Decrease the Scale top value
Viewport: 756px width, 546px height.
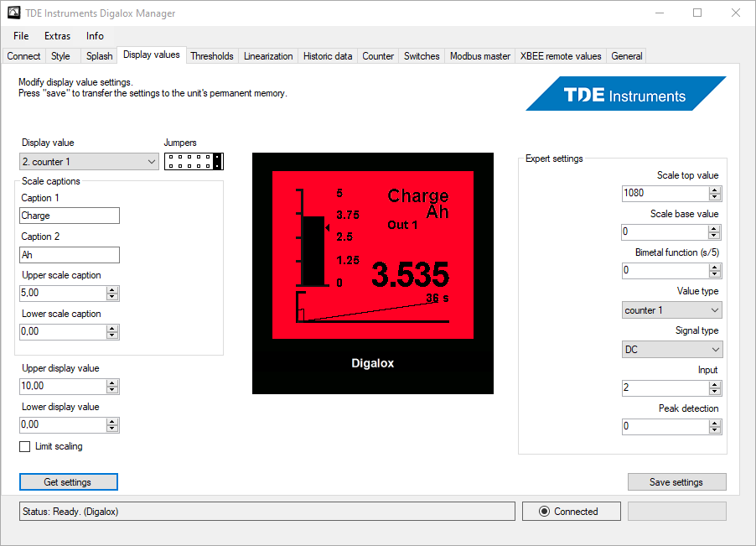coord(715,197)
